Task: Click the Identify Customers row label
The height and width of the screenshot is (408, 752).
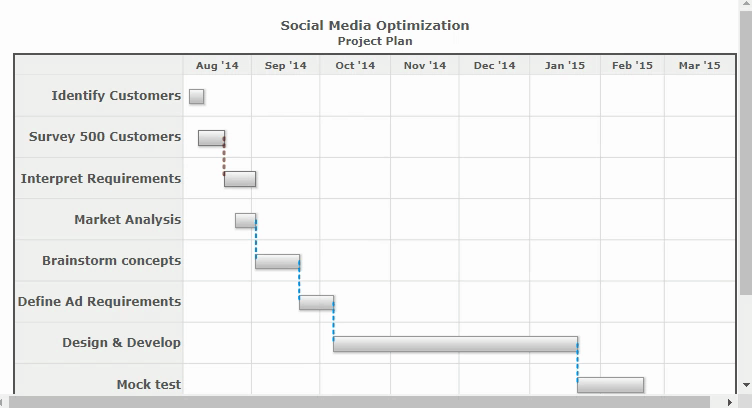Action: coord(116,95)
